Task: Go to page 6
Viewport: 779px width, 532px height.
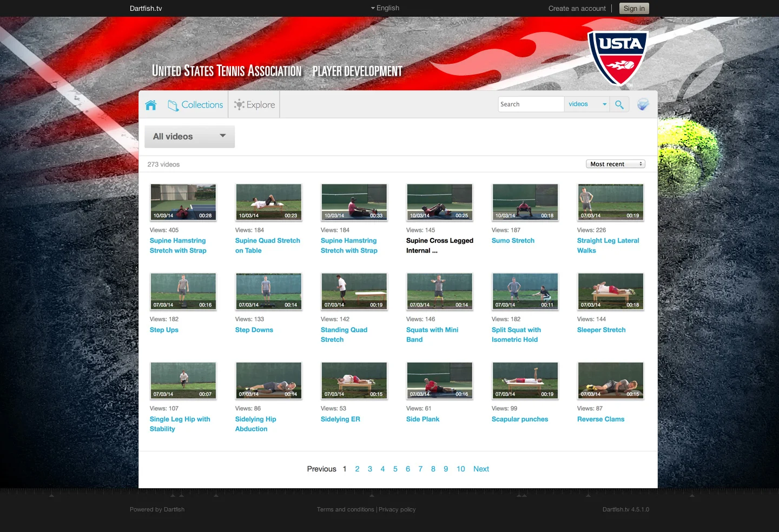Action: pyautogui.click(x=408, y=469)
